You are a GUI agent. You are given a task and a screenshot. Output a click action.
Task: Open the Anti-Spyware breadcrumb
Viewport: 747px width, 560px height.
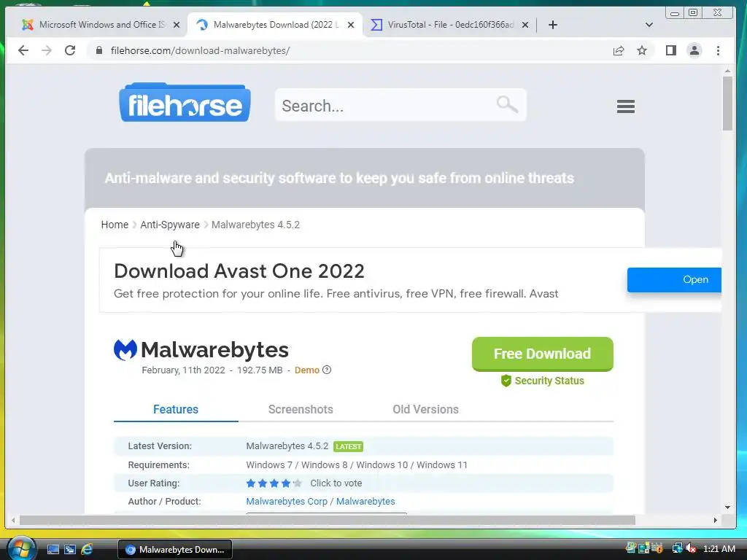169,225
